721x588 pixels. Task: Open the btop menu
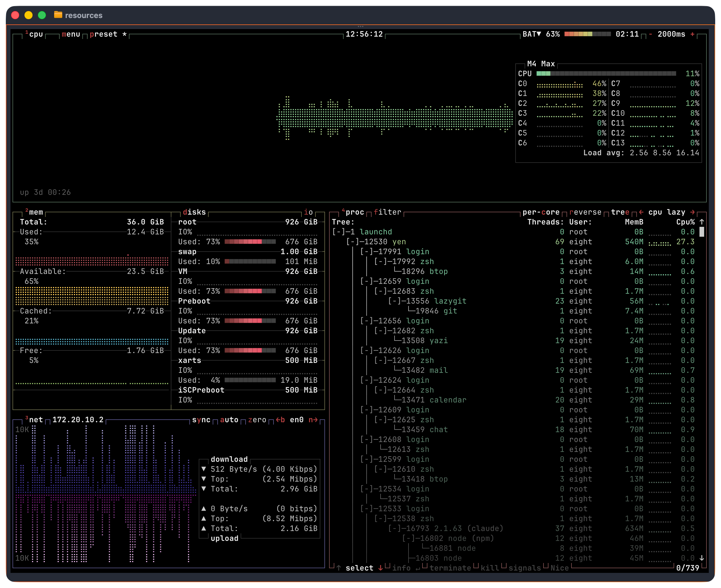click(x=71, y=34)
